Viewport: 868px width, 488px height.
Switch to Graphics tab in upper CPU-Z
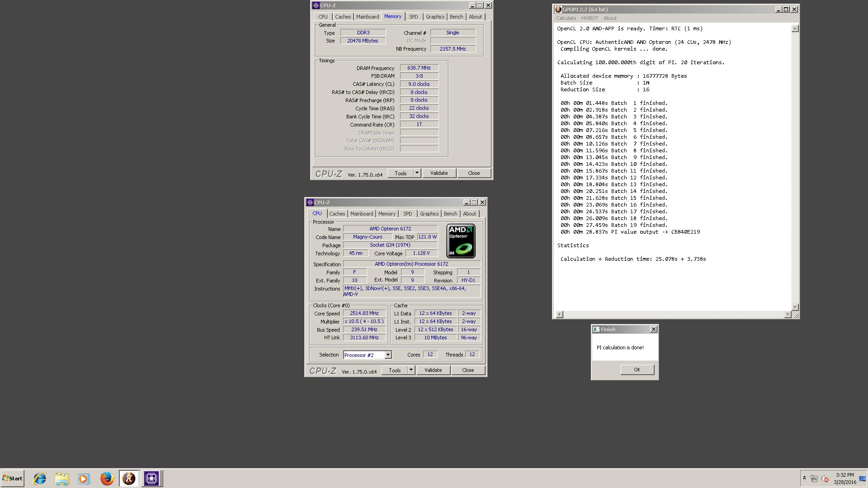435,17
